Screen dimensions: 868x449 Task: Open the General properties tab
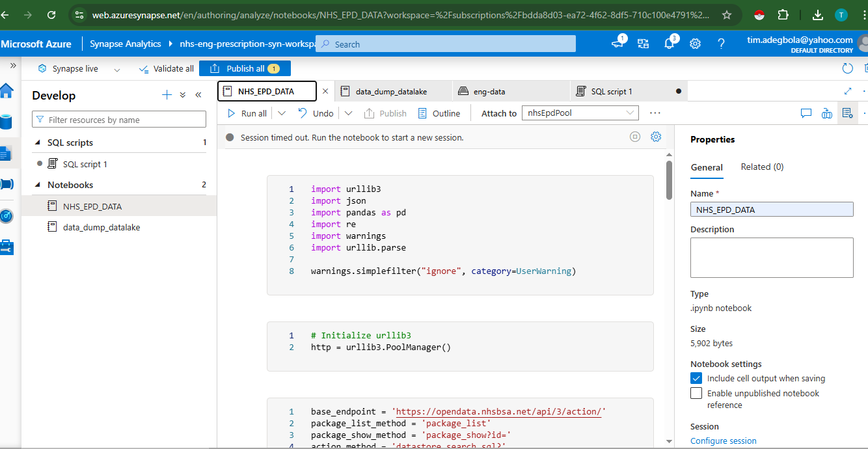click(x=707, y=167)
